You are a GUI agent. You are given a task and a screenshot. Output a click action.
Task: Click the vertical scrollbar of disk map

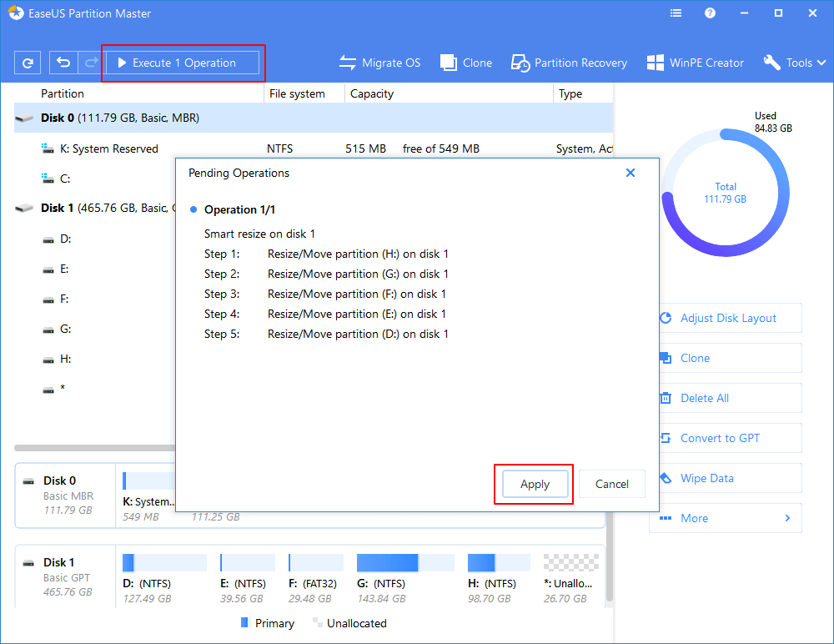[610, 556]
